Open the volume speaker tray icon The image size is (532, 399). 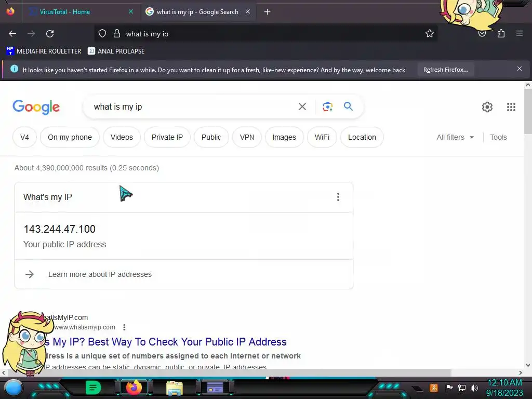coord(474,388)
